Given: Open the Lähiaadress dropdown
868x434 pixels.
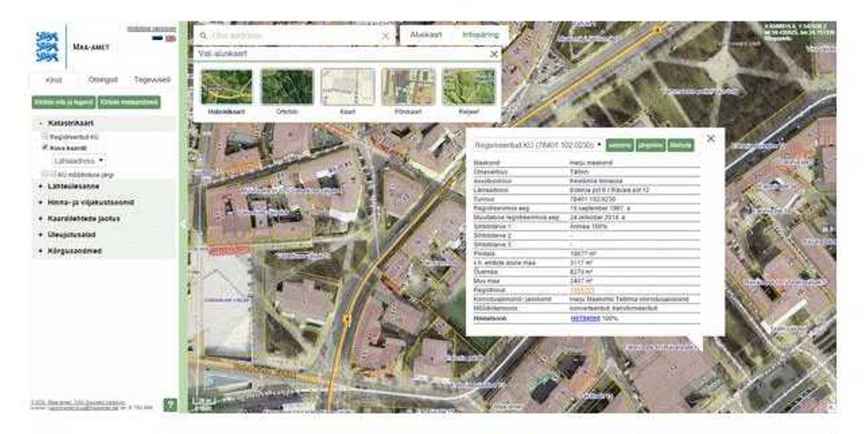Looking at the screenshot, I should (x=79, y=160).
